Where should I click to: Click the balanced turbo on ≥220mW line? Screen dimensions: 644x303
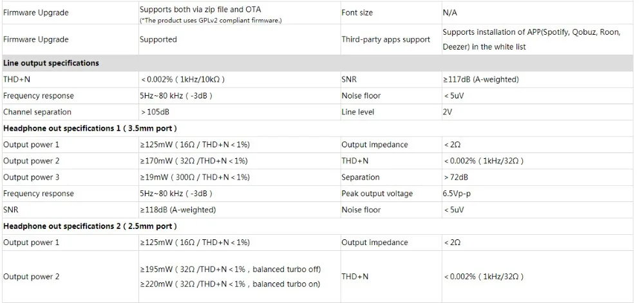pos(230,284)
